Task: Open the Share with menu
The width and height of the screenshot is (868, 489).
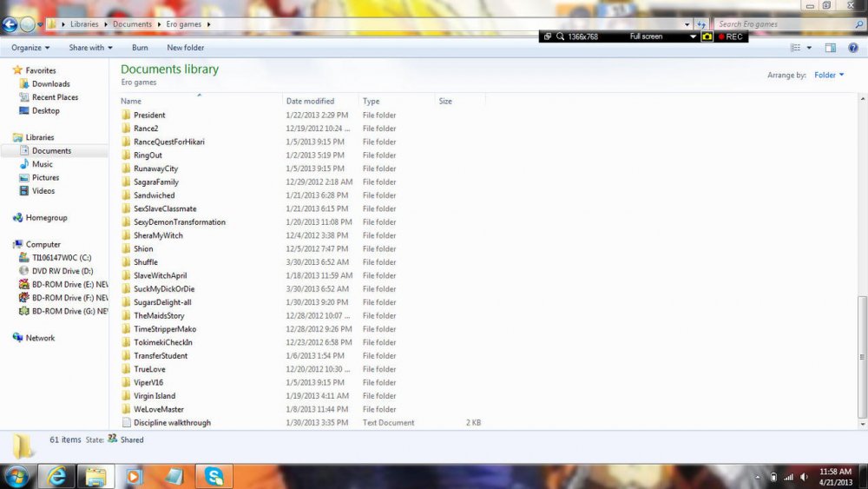Action: [x=91, y=48]
